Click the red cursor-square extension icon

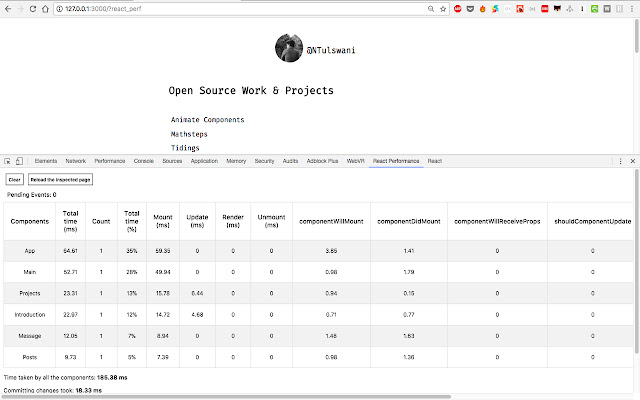click(520, 9)
